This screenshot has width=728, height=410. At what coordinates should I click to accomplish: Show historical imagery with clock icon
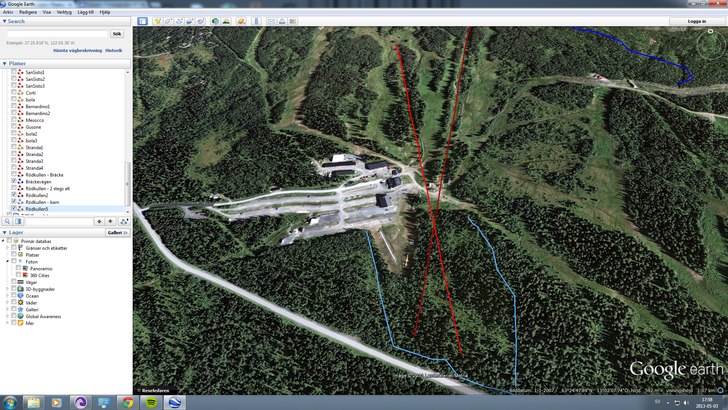click(215, 20)
